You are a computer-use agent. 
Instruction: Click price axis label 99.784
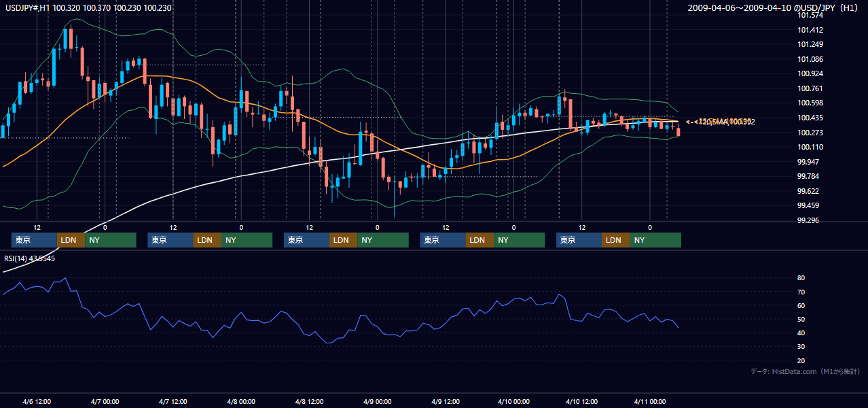click(808, 176)
